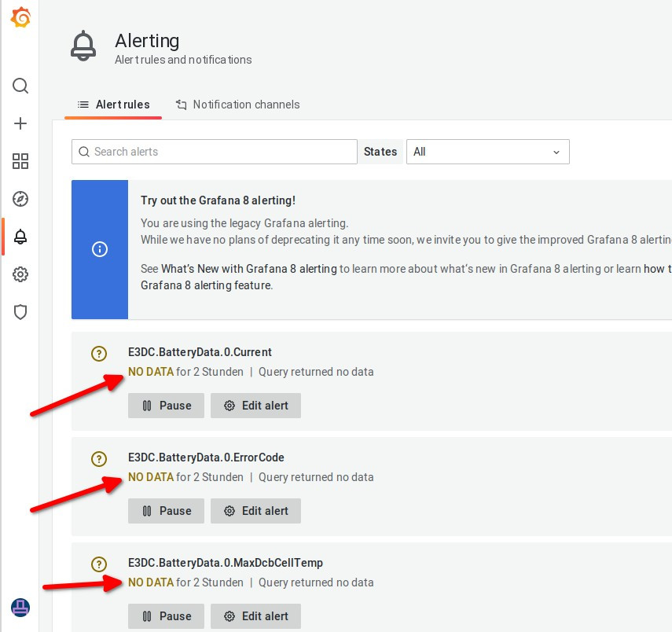Click the 'Alert rules and notifications' subtitle
Screen dimensions: 672x632
pos(183,60)
